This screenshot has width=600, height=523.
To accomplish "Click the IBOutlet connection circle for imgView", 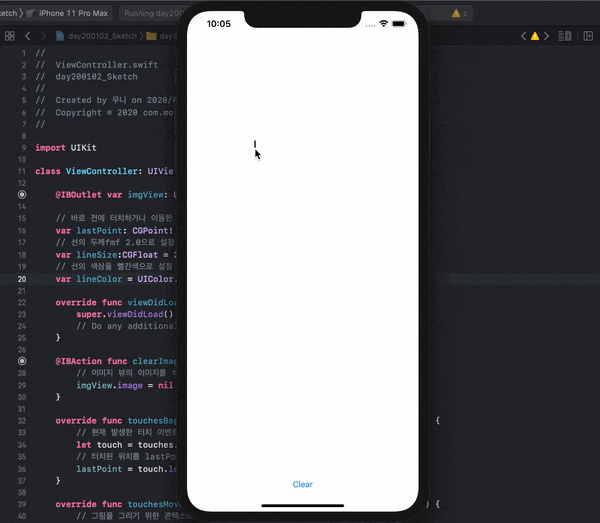I will tap(22, 194).
